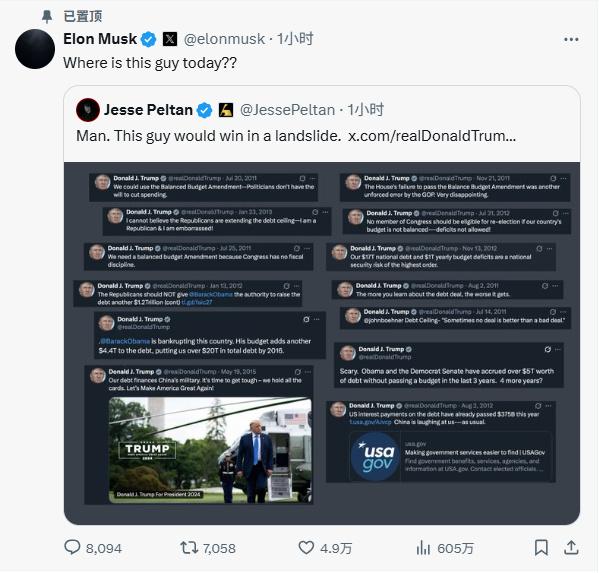Screen dimensions: 599x573
Task: Click Elon Musk's blue verified badge
Action: click(149, 39)
